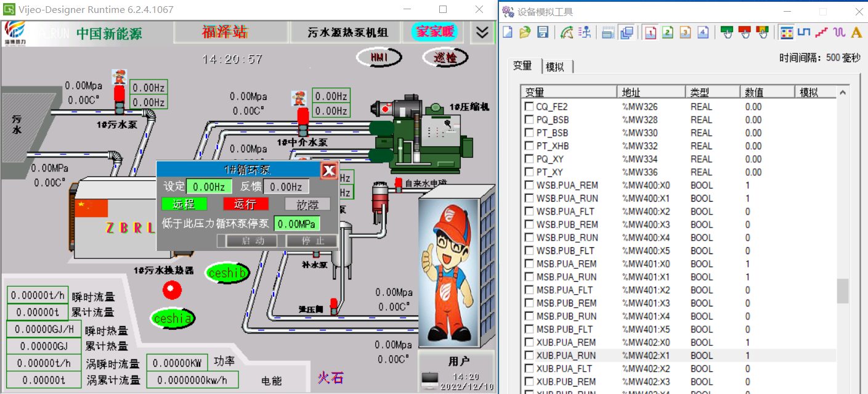Click the open folder icon
This screenshot has height=394, width=868.
coord(525,33)
